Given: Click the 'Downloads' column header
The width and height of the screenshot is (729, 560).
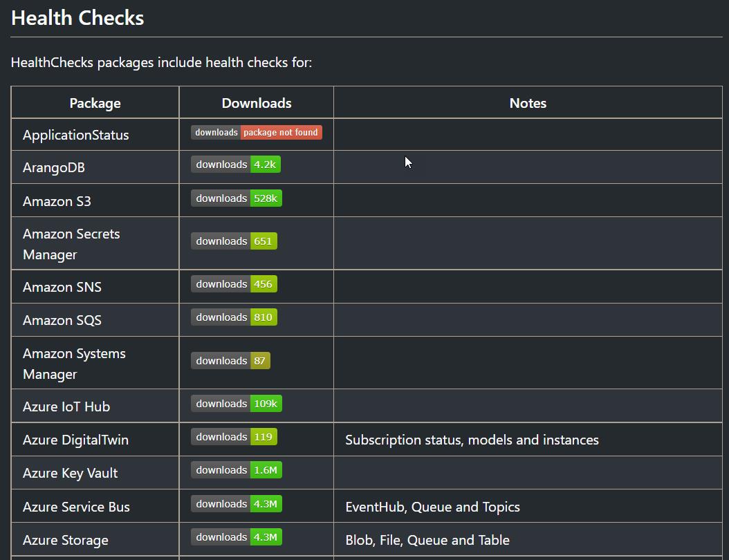Looking at the screenshot, I should pos(257,103).
